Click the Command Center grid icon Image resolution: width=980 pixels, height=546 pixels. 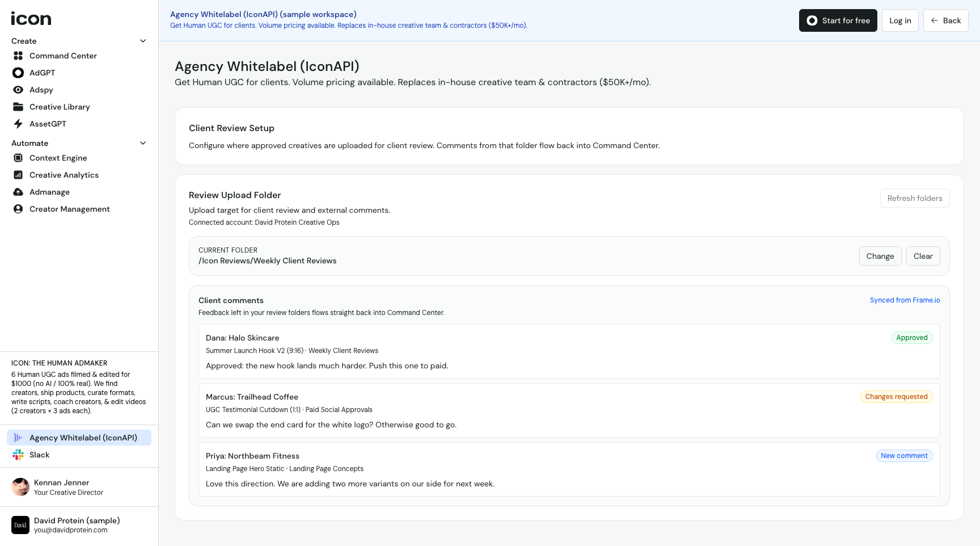pyautogui.click(x=18, y=56)
